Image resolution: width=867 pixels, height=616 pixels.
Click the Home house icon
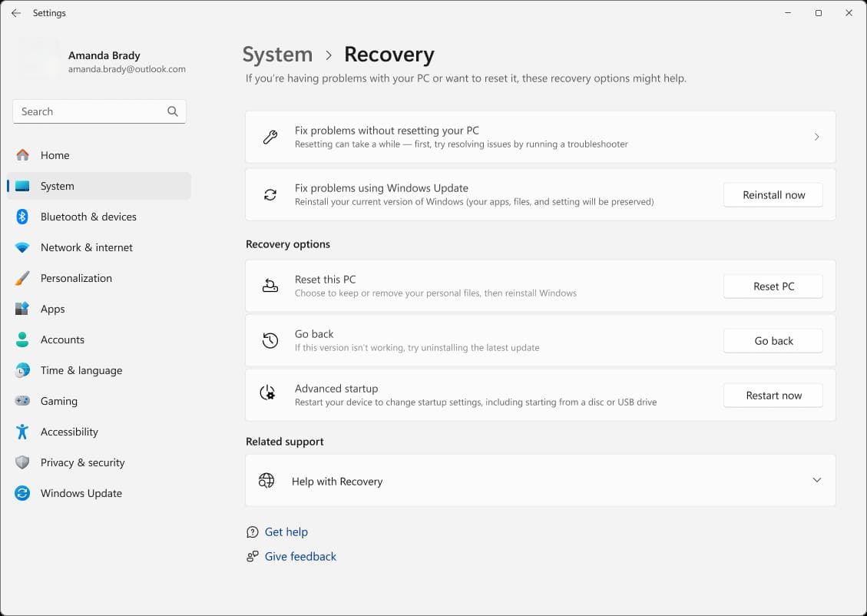(22, 155)
